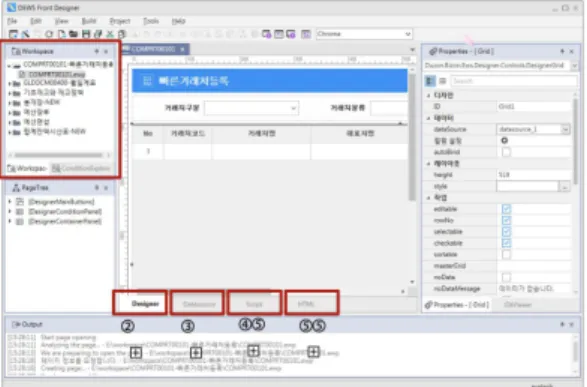
Task: Click the grid icon in the 빠른거래처등록 header
Action: (x=147, y=81)
